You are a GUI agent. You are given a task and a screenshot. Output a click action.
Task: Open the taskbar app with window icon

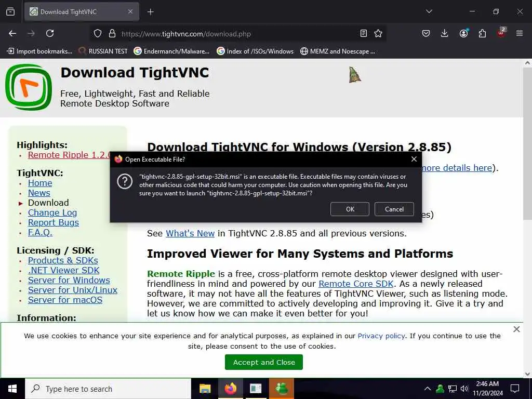coord(256,389)
